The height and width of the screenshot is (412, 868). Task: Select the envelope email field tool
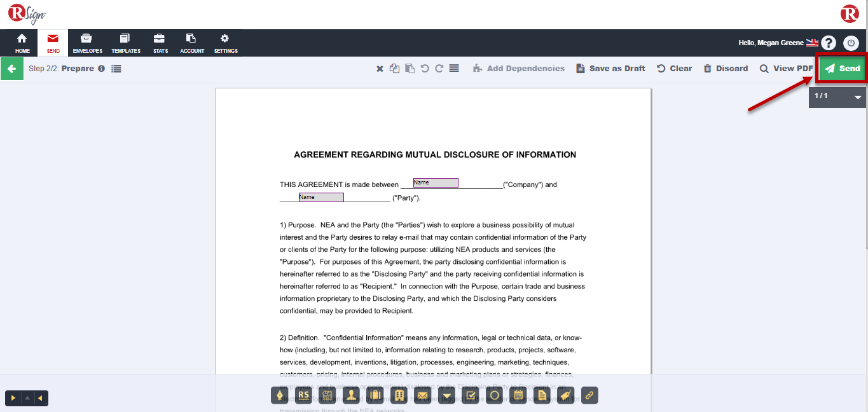tap(423, 395)
